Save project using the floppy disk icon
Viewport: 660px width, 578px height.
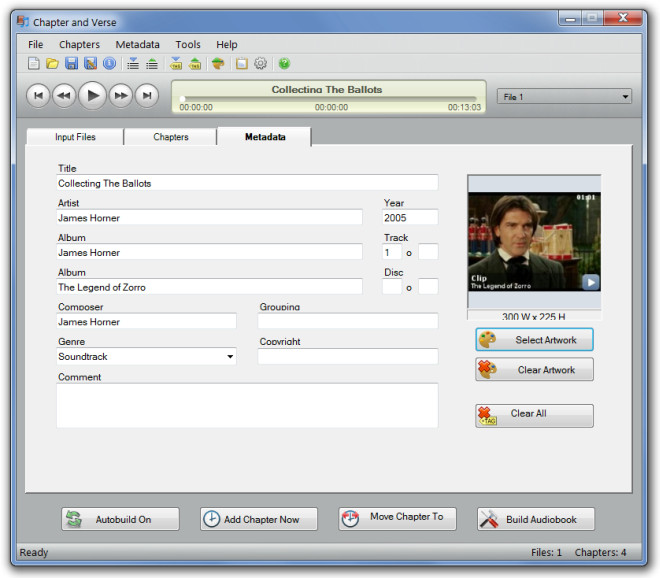[72, 64]
